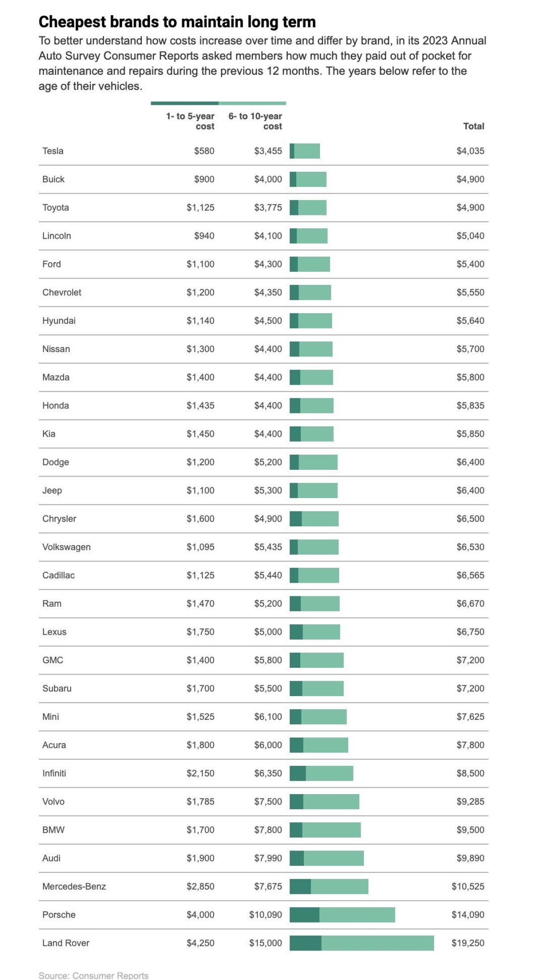Select the Volkswagen row label

coord(66,547)
